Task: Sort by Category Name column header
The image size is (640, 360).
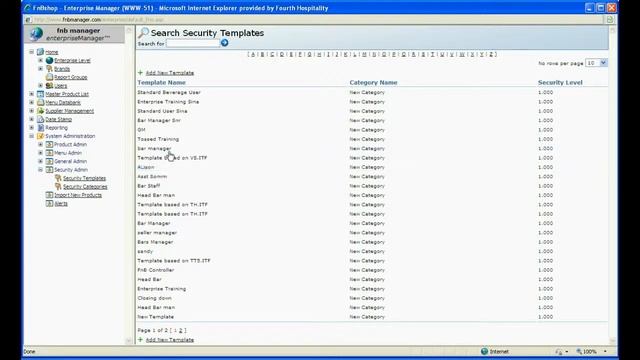Action: click(373, 82)
